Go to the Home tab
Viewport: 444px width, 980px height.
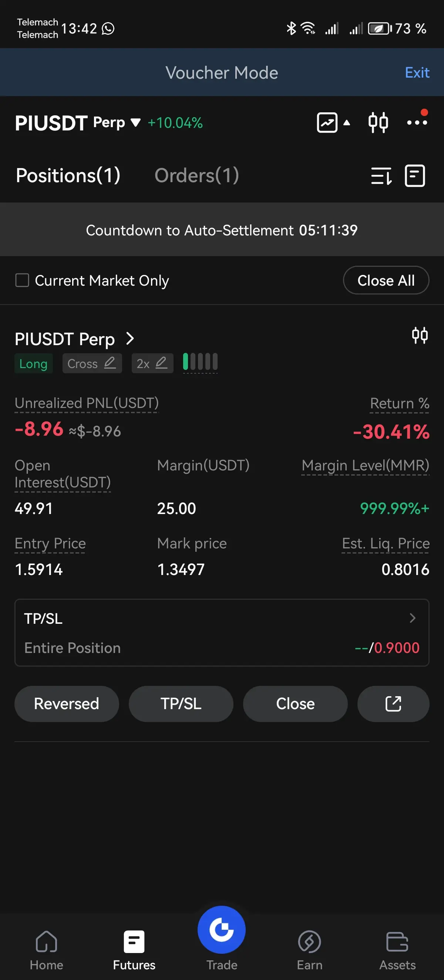click(x=47, y=950)
